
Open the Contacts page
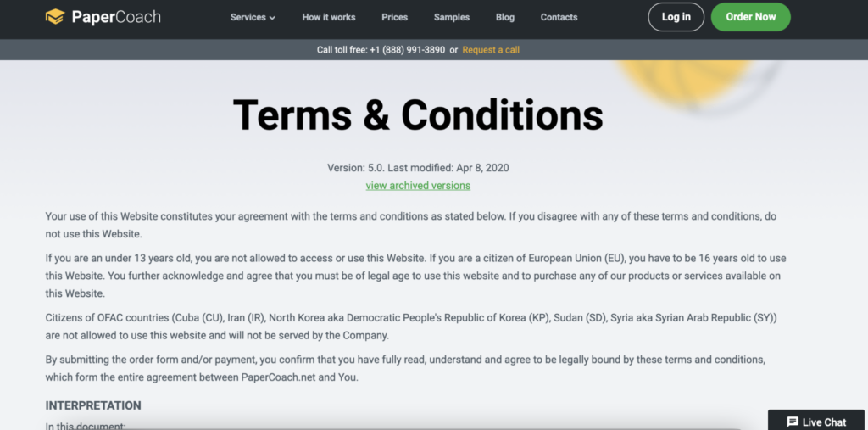(x=559, y=17)
